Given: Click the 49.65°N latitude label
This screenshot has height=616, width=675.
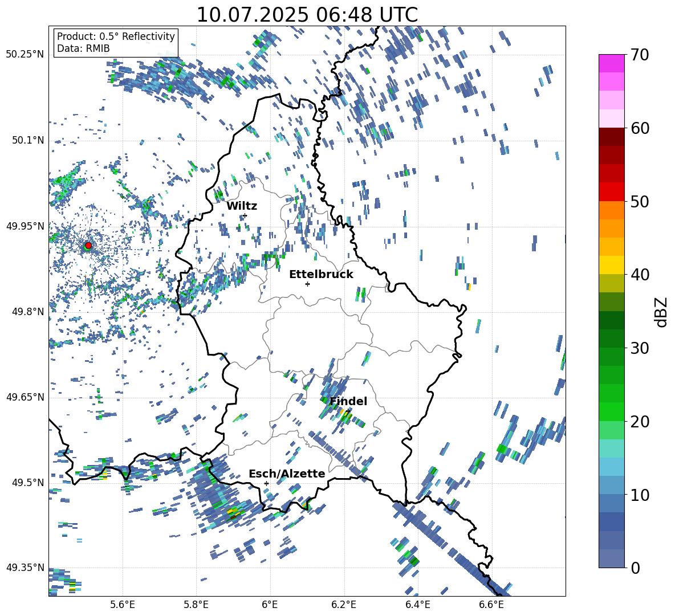Looking at the screenshot, I should (25, 397).
